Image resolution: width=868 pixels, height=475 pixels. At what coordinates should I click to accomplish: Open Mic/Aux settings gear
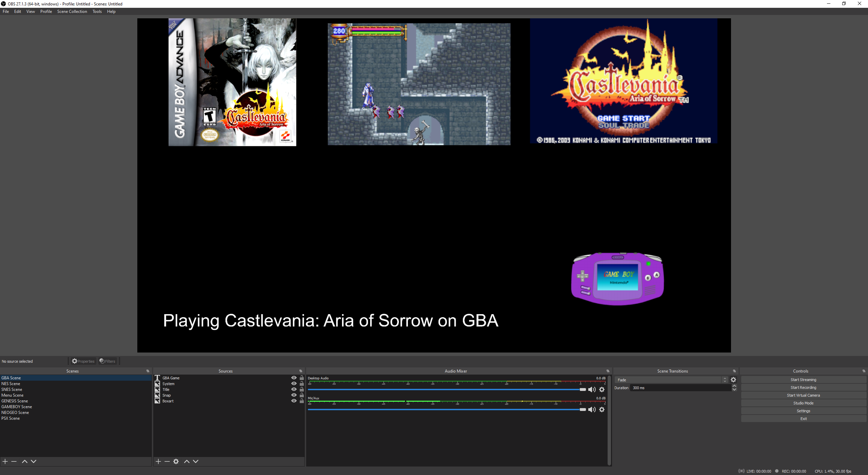(602, 410)
